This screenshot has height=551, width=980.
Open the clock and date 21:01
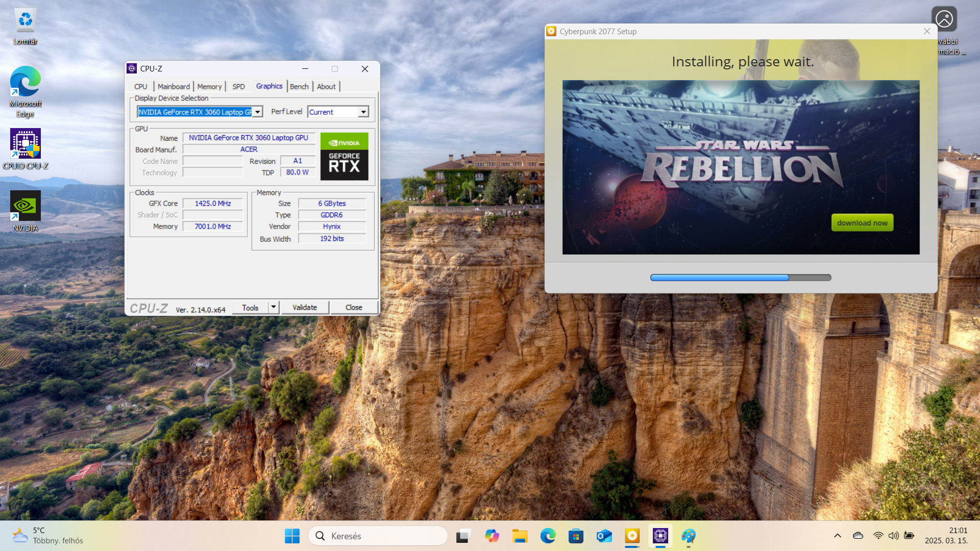point(946,536)
